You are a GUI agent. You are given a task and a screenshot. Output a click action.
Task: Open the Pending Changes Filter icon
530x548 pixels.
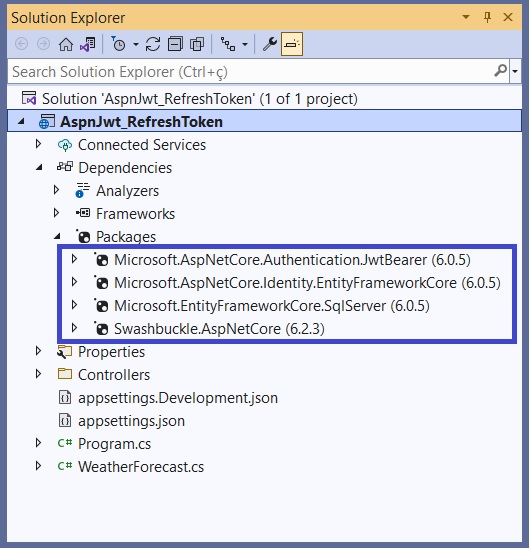click(x=119, y=44)
